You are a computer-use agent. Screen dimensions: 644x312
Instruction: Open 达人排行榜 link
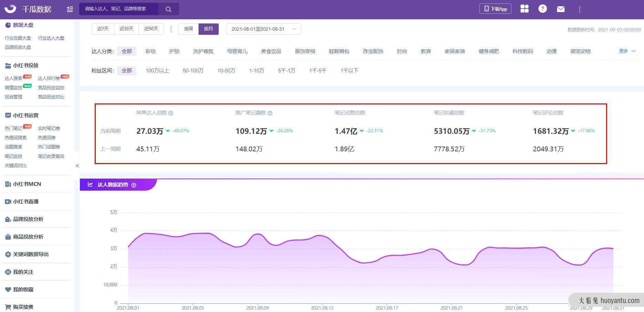click(x=49, y=79)
